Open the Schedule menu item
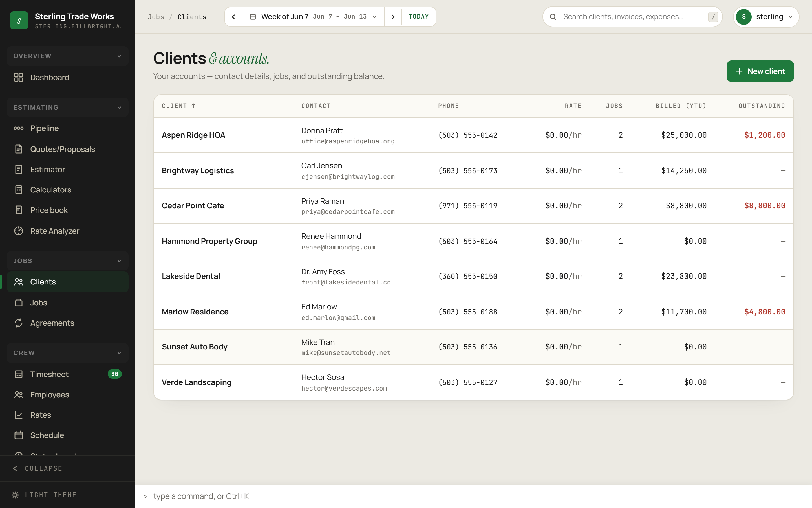The height and width of the screenshot is (508, 812). point(67,435)
